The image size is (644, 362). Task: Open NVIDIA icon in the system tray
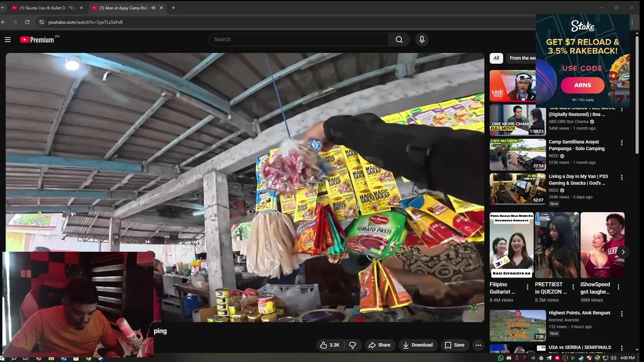[533, 358]
